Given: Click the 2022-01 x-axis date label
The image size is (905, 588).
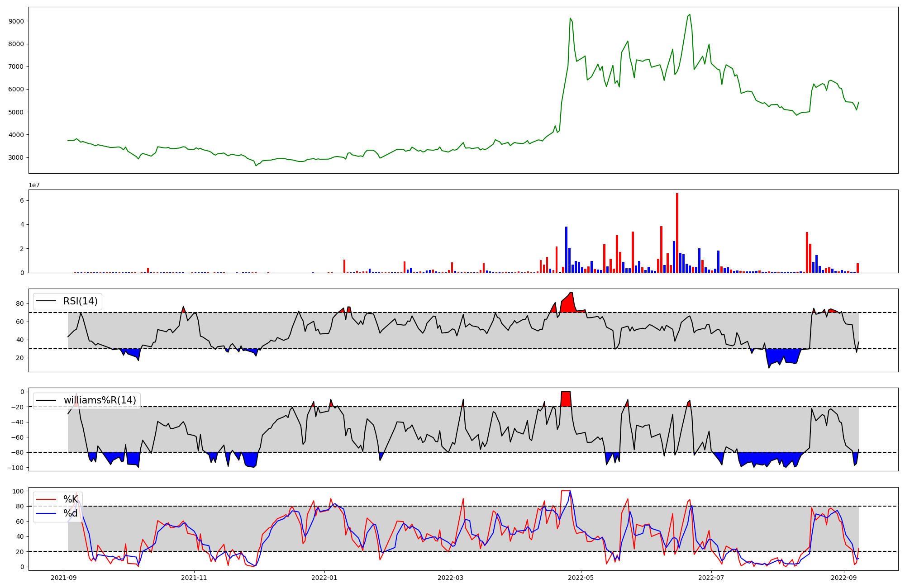Looking at the screenshot, I should pos(324,578).
